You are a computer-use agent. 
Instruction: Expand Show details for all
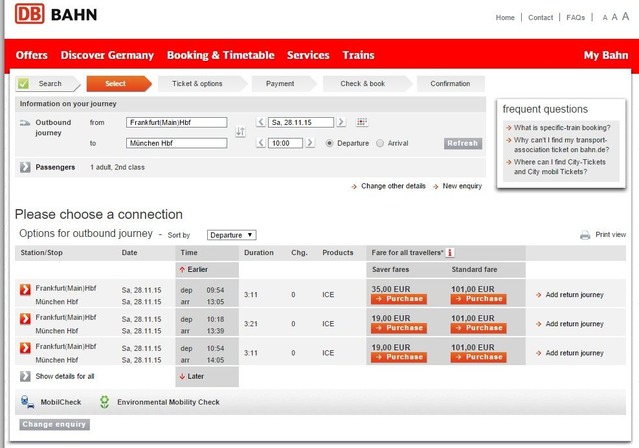coord(25,376)
